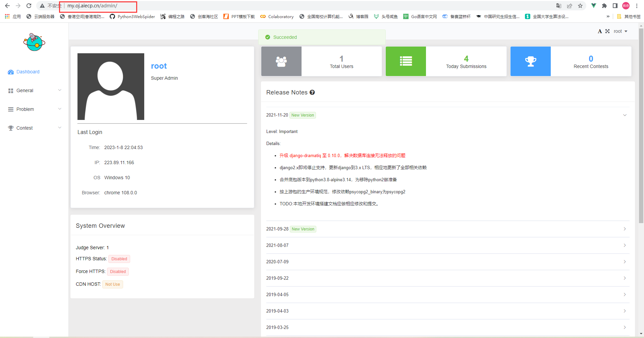Image resolution: width=644 pixels, height=338 pixels.
Task: Expand the 2019-04-05 release note
Action: (448, 294)
